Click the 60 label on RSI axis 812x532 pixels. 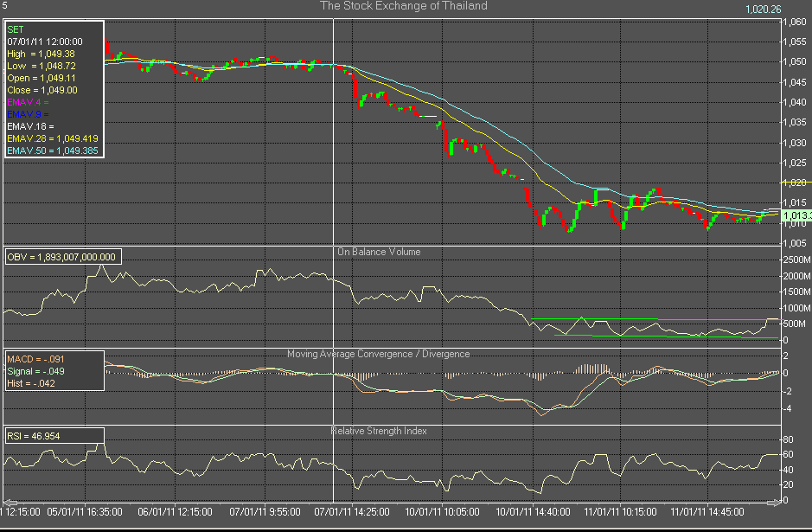pyautogui.click(x=788, y=455)
